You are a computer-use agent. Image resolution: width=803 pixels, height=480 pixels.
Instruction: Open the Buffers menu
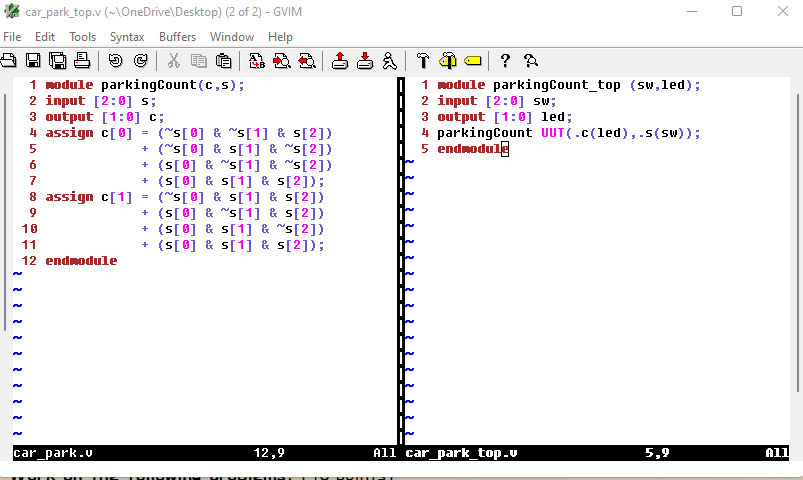[x=177, y=37]
